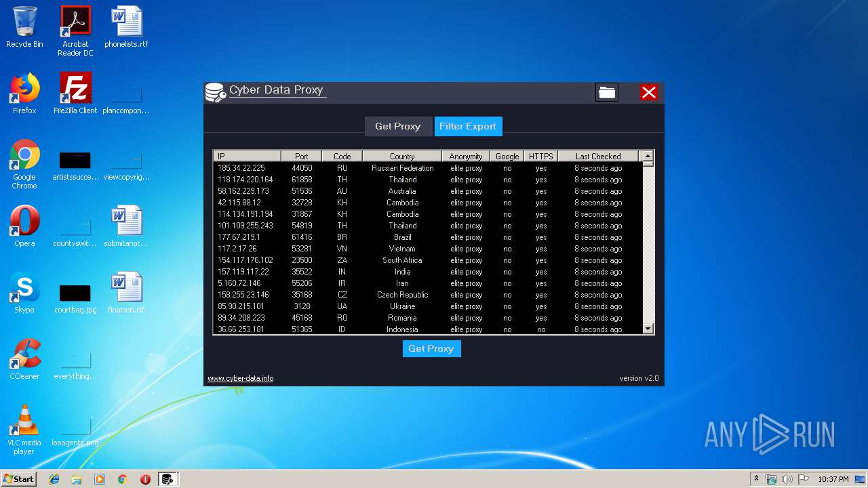Open the finemon.rtf document icon

tap(126, 293)
